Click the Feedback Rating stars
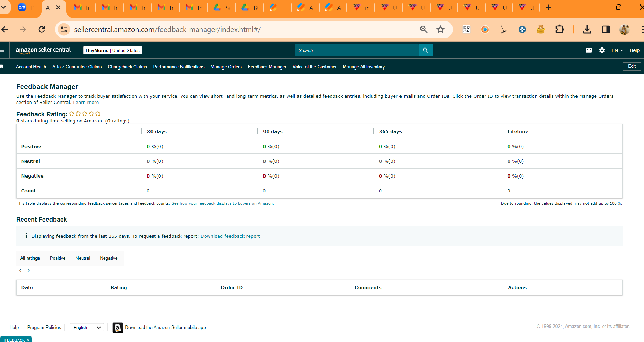This screenshot has height=342, width=644. 85,114
